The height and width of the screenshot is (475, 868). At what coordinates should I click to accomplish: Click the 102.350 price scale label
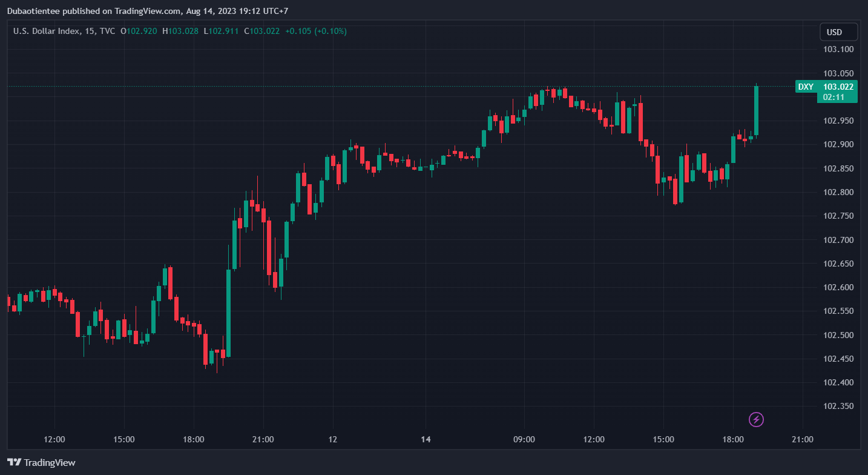click(838, 407)
